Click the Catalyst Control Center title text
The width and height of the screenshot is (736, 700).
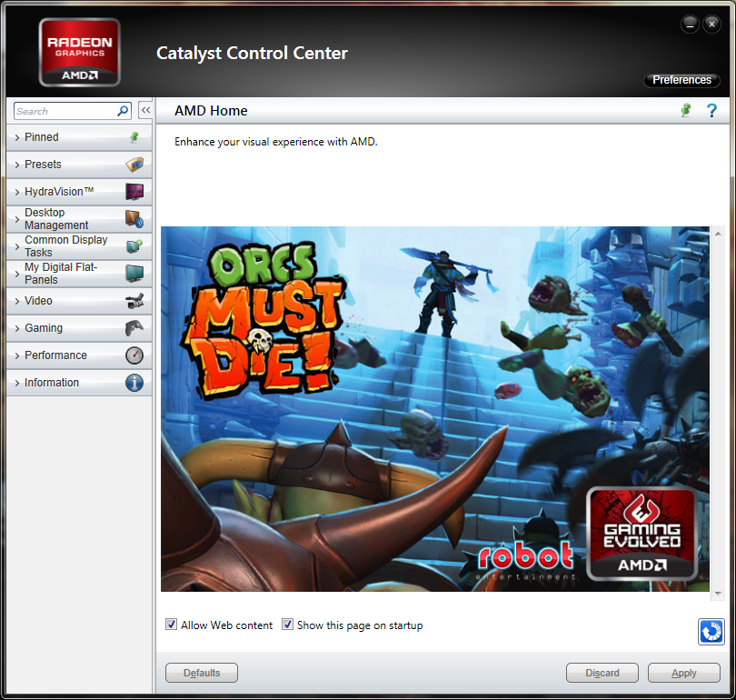click(x=252, y=54)
